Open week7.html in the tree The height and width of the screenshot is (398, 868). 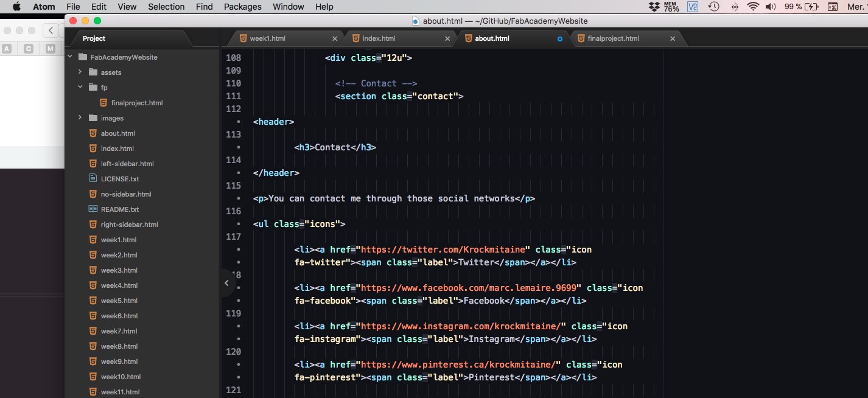pos(119,331)
